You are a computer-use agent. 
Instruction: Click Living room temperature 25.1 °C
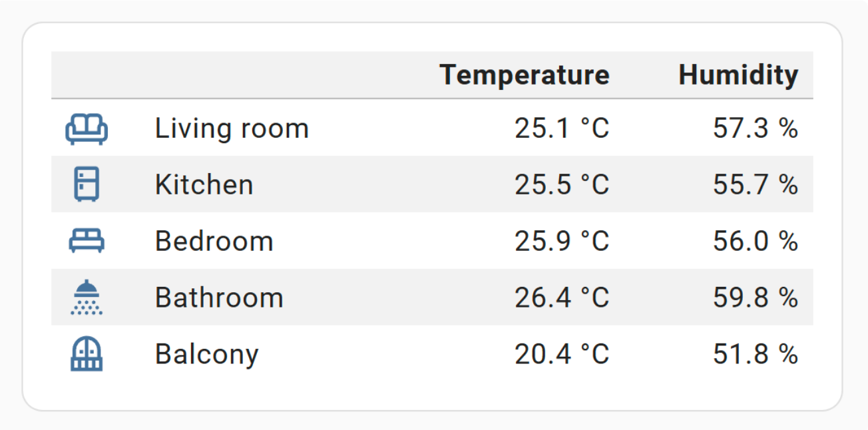(x=561, y=128)
